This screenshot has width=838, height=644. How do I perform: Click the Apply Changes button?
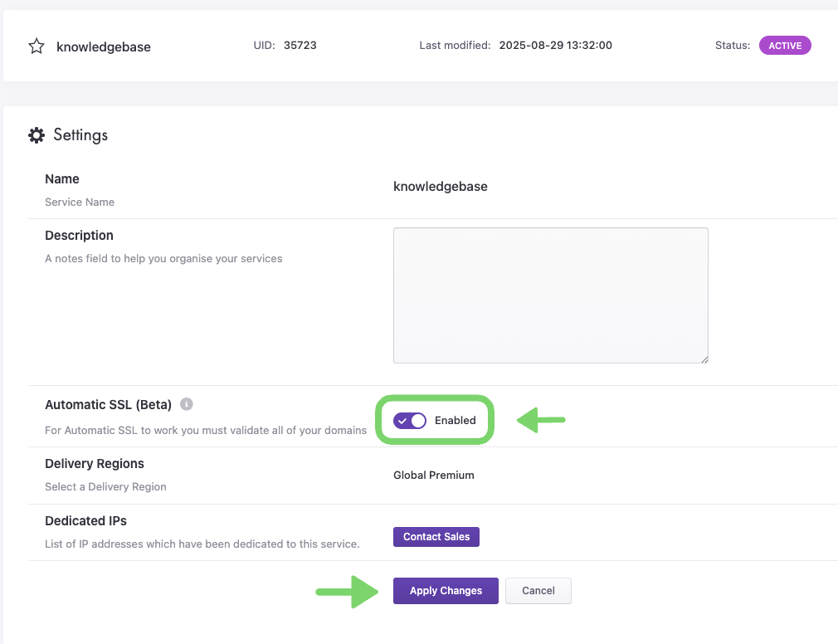(x=446, y=591)
